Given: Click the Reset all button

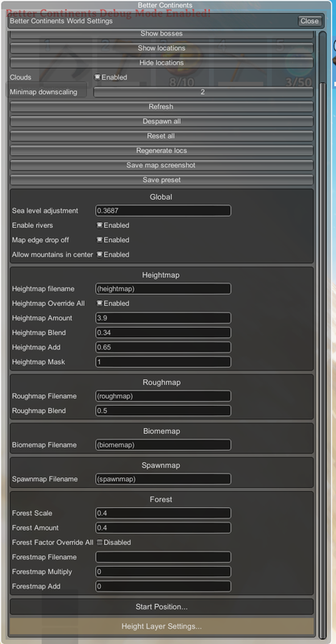Looking at the screenshot, I should pyautogui.click(x=161, y=136).
